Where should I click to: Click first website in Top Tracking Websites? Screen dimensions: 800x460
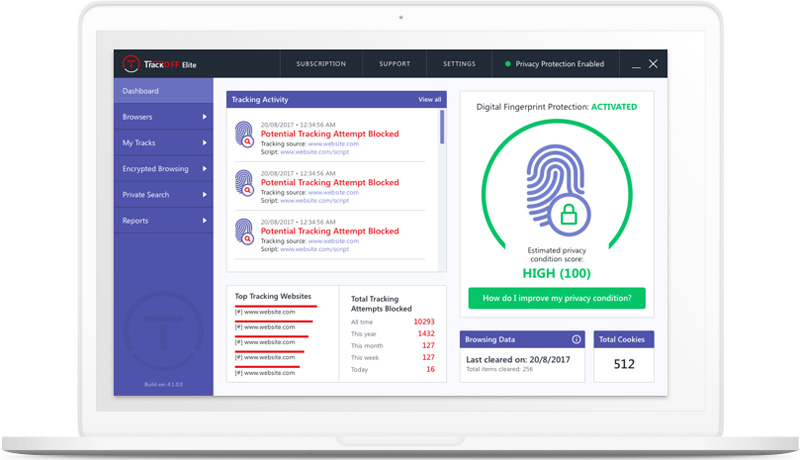point(265,312)
